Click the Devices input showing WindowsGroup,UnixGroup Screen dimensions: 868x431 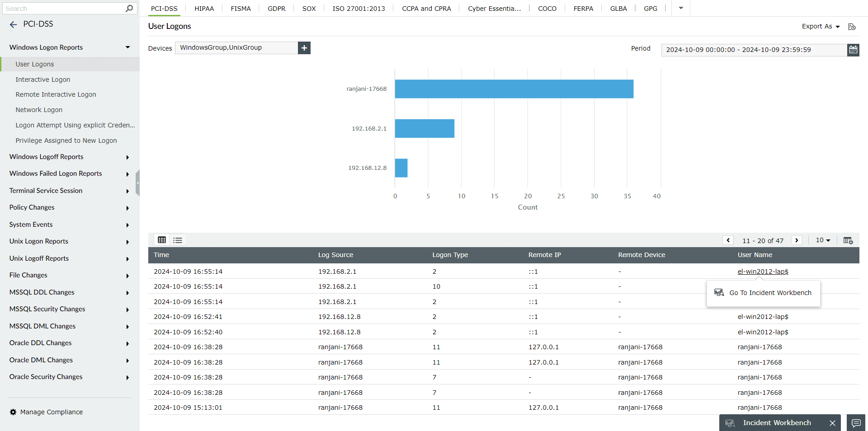(x=236, y=47)
